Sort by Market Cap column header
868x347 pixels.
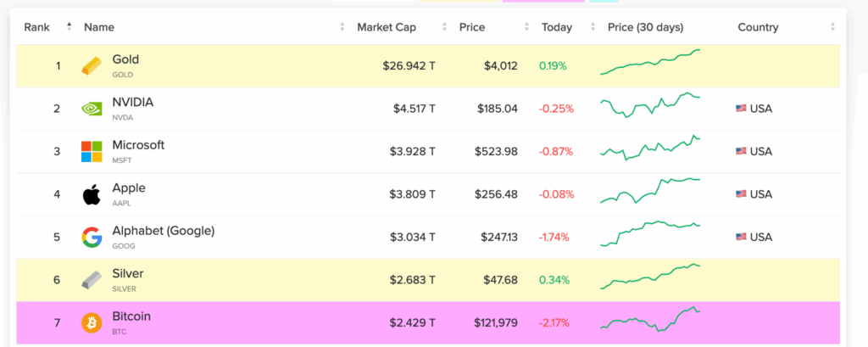[386, 27]
